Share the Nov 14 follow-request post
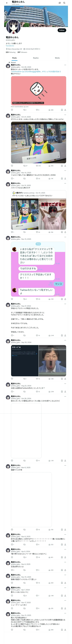 click(65, 178)
